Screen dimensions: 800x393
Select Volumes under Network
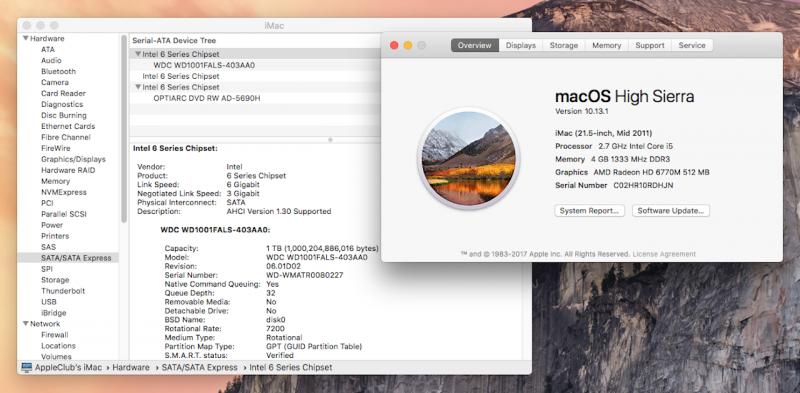point(56,357)
